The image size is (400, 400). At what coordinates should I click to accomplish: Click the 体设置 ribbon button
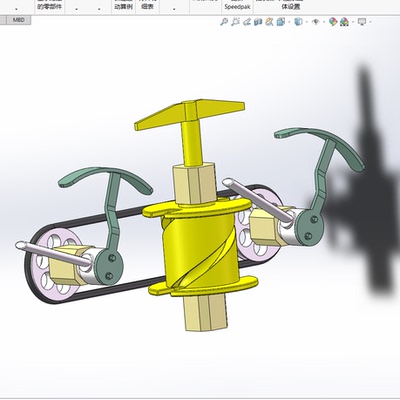291,7
